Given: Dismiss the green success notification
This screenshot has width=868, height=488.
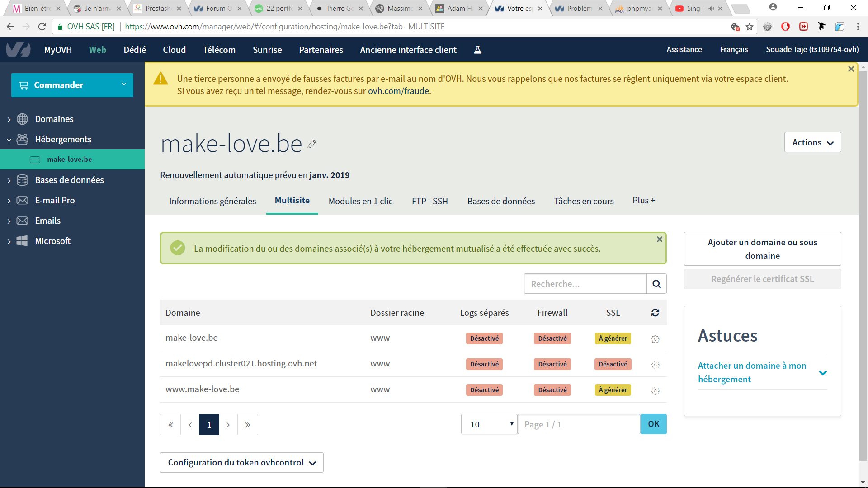Looking at the screenshot, I should (660, 239).
